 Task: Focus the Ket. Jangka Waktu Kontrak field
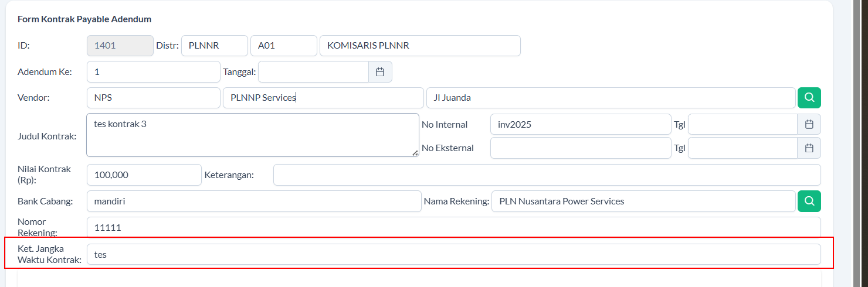(x=453, y=254)
